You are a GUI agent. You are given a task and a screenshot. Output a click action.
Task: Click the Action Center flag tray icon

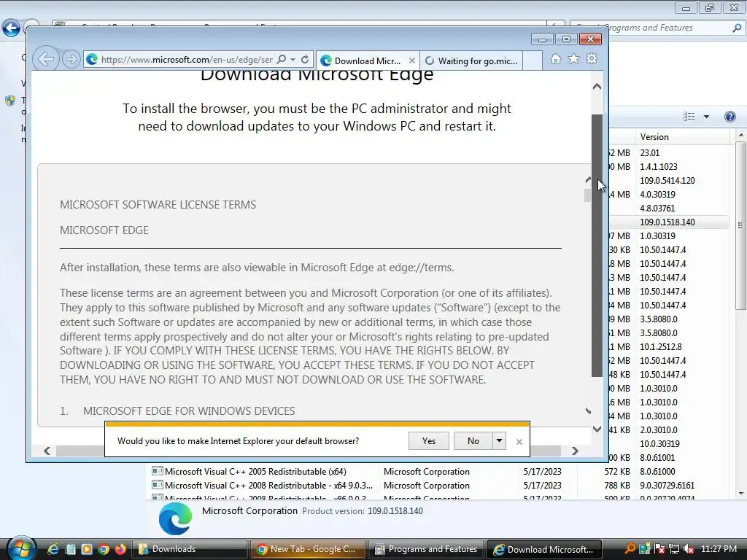click(x=659, y=549)
